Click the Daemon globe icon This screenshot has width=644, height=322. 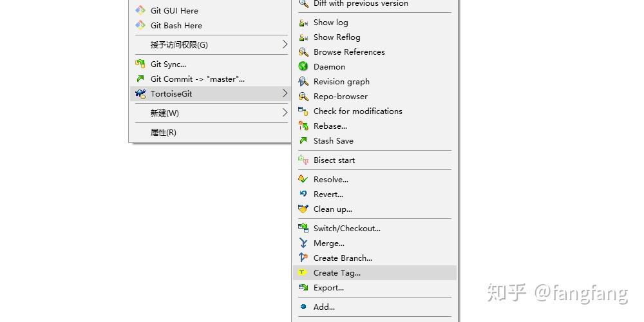(303, 67)
